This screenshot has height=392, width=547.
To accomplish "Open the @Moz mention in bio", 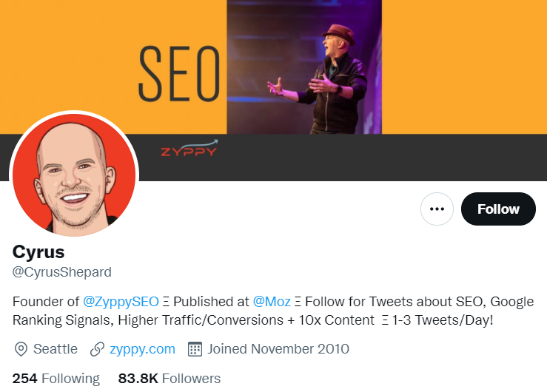I will [272, 302].
